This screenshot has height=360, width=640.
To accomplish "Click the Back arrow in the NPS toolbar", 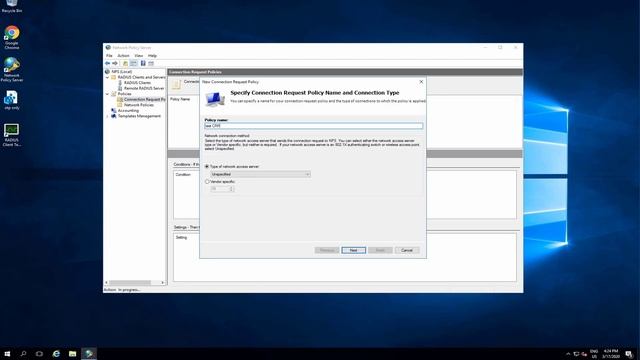I will point(108,63).
